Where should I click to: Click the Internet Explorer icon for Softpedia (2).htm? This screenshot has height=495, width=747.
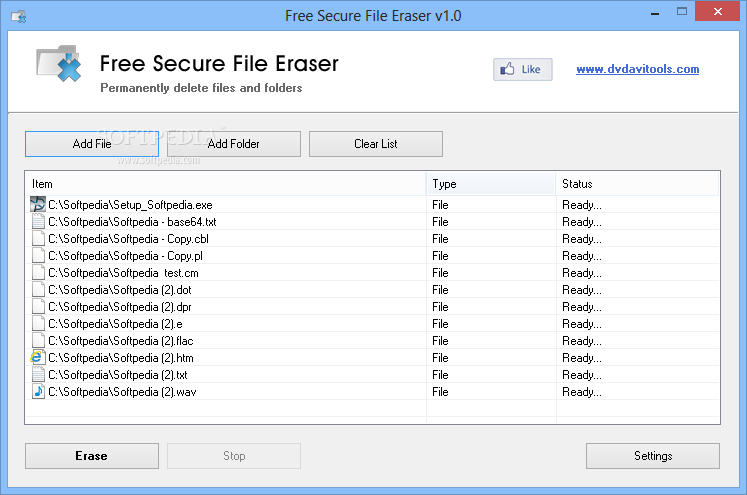tap(38, 357)
